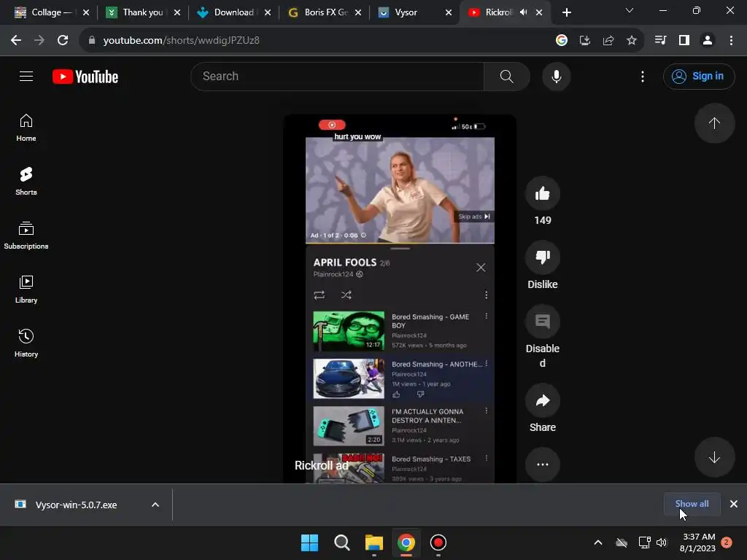Screen dimensions: 747x560
Task: Open the disabled comments button
Action: coord(542,322)
